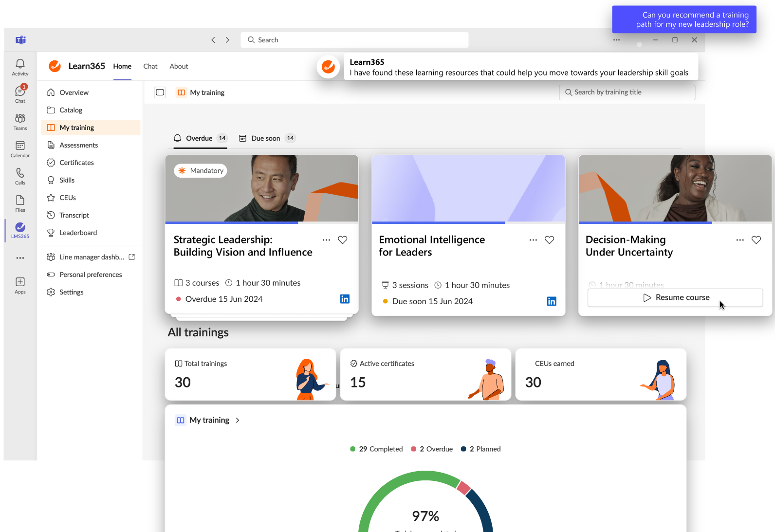This screenshot has height=532, width=775.
Task: Open more options for Decision-Making course
Action: click(x=740, y=240)
